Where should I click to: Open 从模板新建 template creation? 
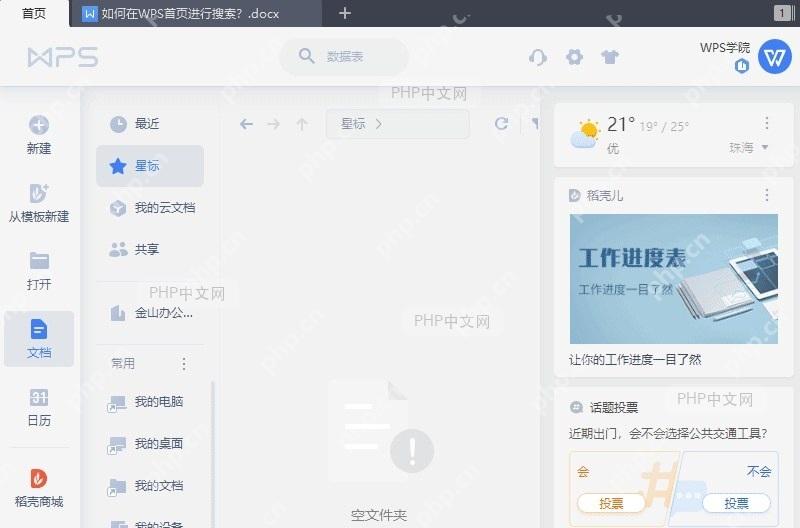tap(39, 204)
